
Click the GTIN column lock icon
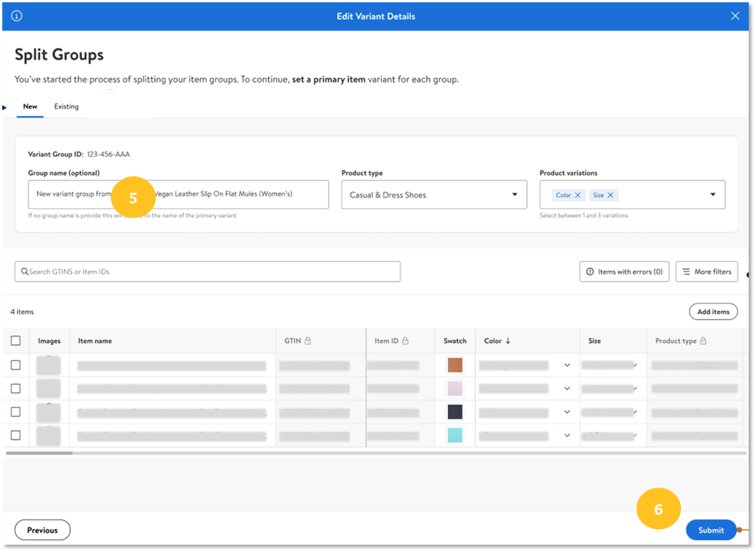coord(307,341)
